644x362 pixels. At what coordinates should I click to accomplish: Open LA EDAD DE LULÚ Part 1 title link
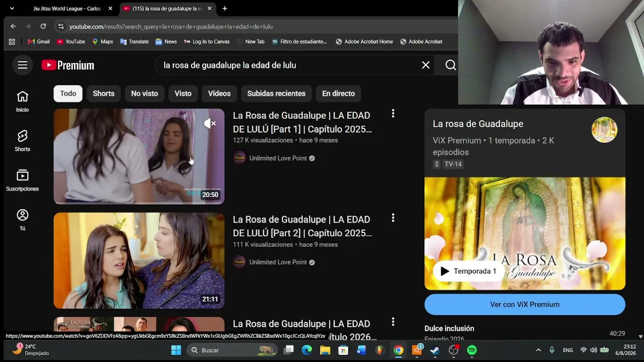[302, 122]
